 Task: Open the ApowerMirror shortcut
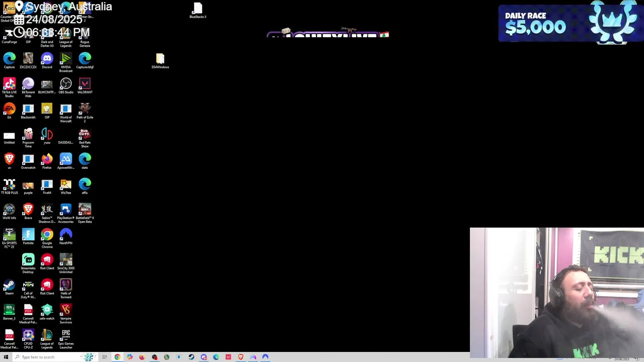coord(66,160)
